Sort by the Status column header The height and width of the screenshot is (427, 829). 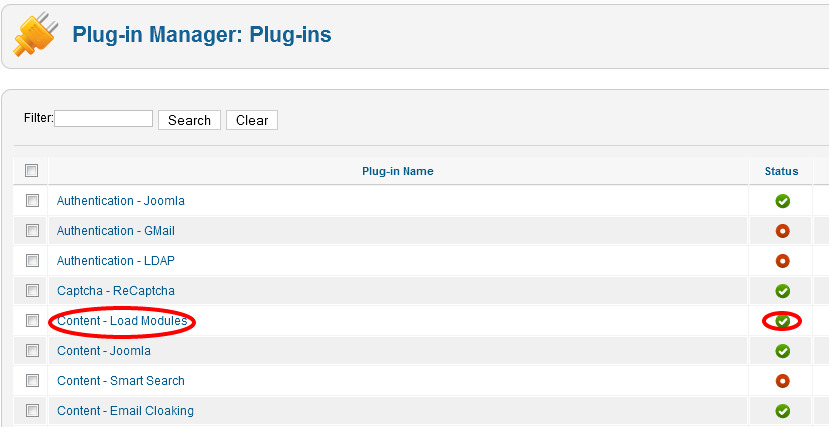point(781,171)
